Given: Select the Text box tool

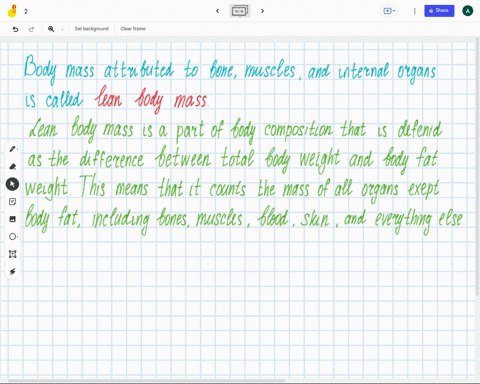Looking at the screenshot, I should pos(12,254).
